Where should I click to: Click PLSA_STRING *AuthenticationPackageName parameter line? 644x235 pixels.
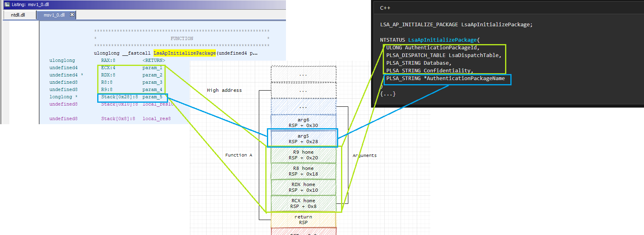tap(446, 78)
